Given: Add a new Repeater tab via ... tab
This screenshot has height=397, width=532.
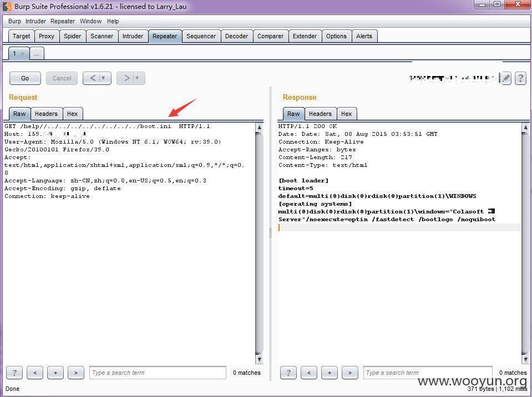Looking at the screenshot, I should coord(37,53).
